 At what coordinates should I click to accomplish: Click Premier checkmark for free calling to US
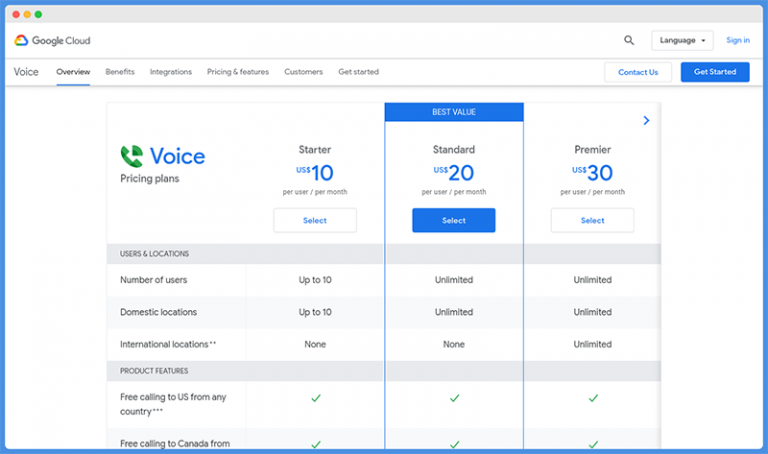point(593,398)
